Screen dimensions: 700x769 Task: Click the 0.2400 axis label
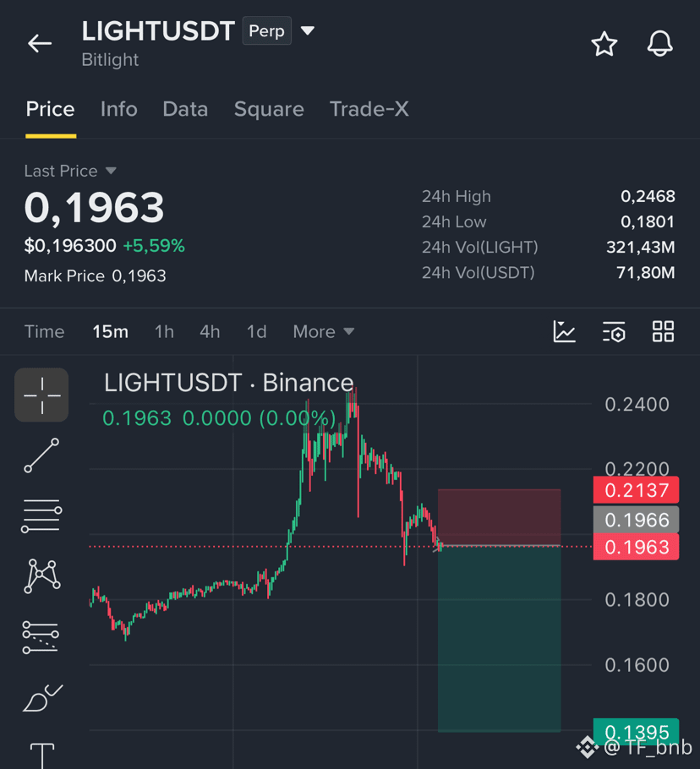(x=637, y=405)
